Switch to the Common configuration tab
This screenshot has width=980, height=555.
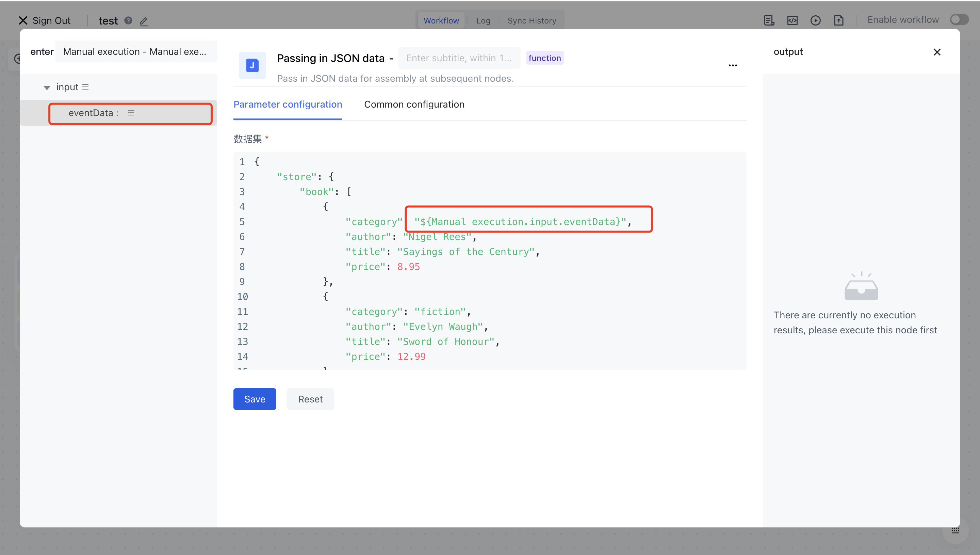coord(414,104)
